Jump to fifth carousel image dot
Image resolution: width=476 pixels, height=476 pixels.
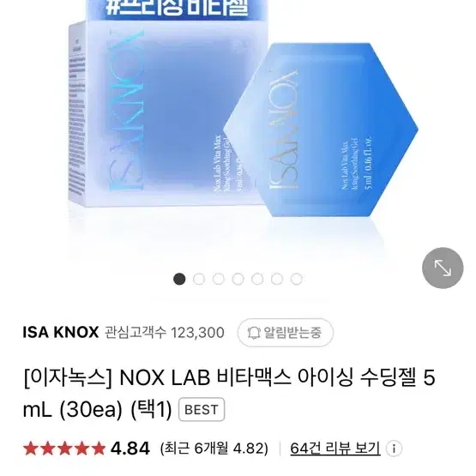[x=257, y=279]
